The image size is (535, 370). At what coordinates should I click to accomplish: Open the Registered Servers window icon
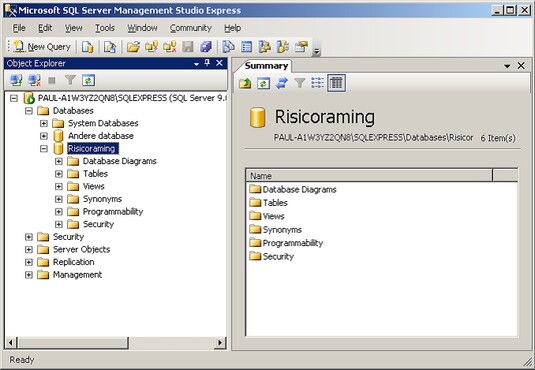pos(228,47)
